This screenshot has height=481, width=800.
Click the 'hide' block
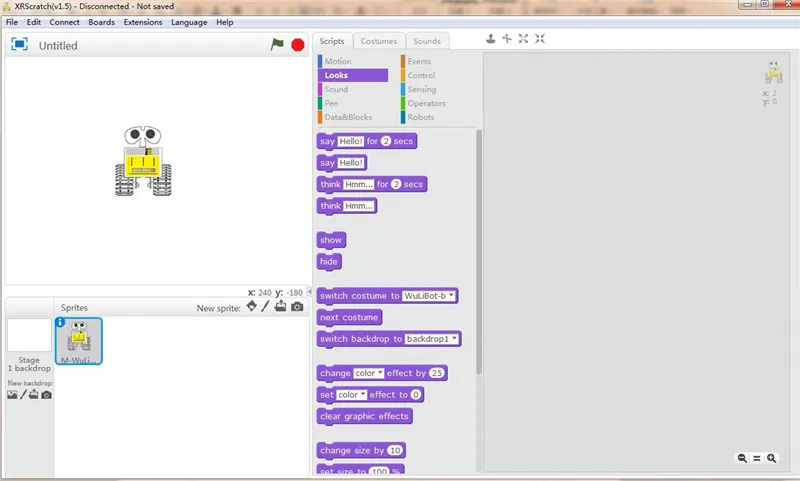(x=329, y=262)
